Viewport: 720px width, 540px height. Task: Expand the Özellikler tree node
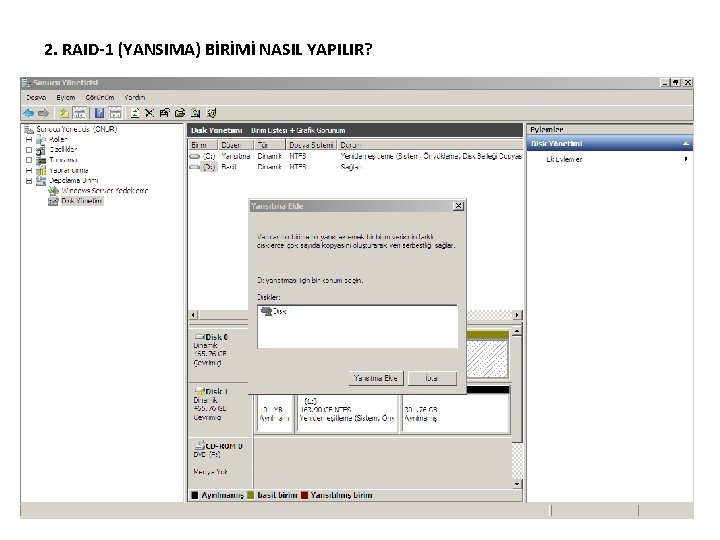29,150
